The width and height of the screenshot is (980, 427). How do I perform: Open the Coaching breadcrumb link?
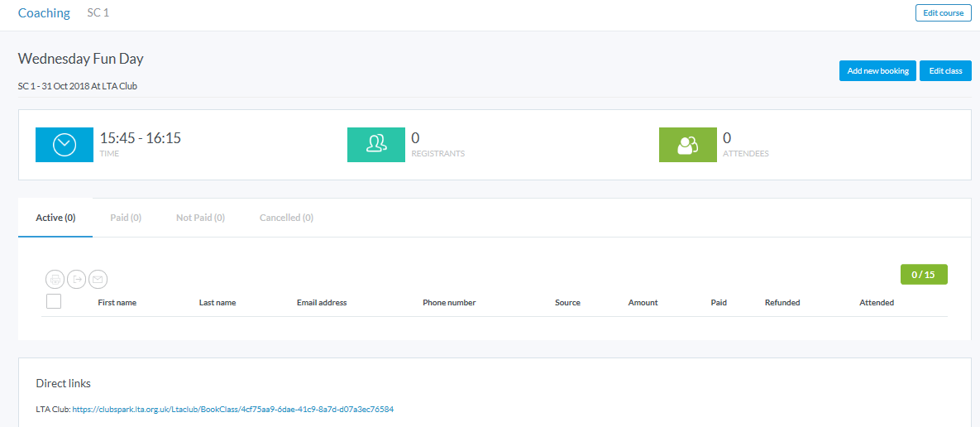pyautogui.click(x=44, y=13)
